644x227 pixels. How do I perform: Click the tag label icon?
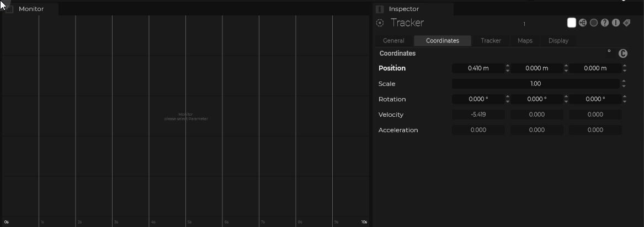click(x=627, y=23)
